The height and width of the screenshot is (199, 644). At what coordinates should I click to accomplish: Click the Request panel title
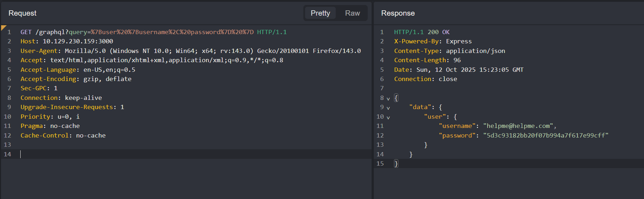tap(22, 13)
